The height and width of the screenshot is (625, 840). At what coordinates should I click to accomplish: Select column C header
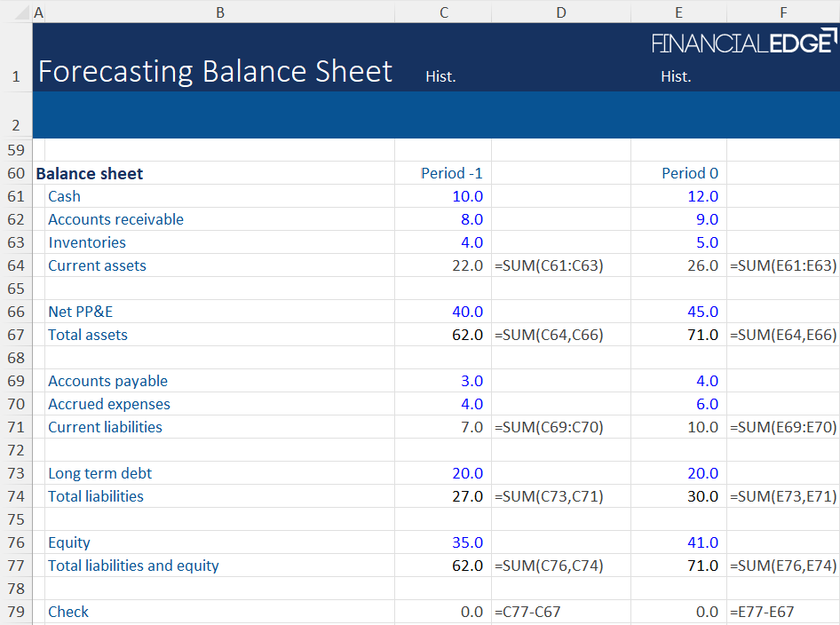coord(443,12)
